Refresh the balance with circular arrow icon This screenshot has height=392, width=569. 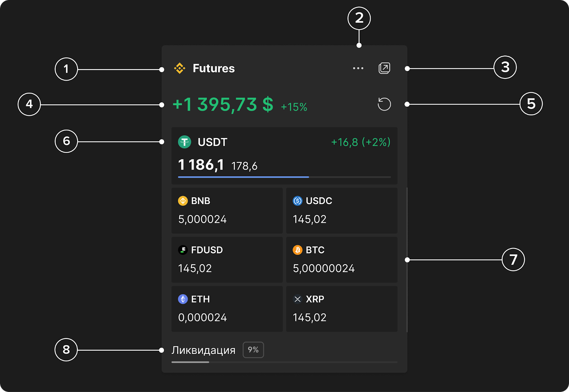coord(384,104)
